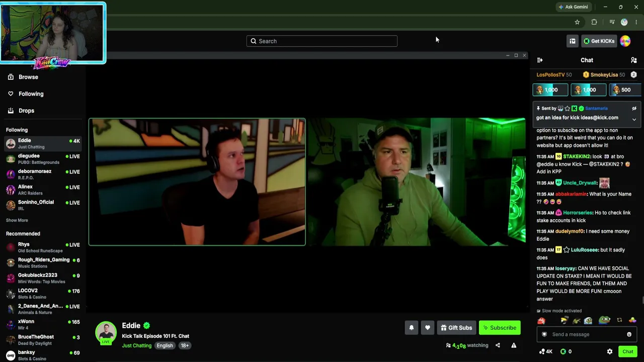Screen dimensions: 644x362
Task: Open the emote picker in message box
Action: (629, 334)
